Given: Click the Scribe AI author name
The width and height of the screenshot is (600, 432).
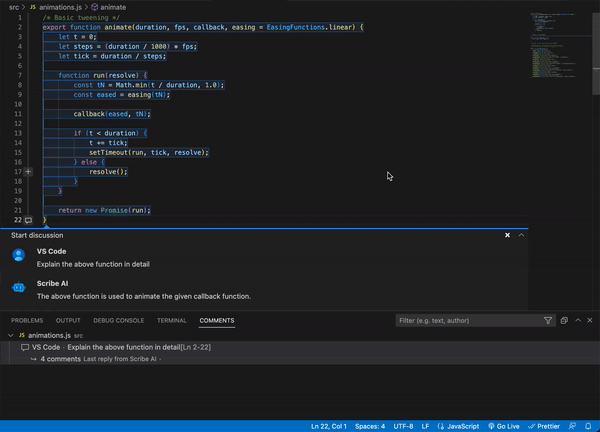Looking at the screenshot, I should [x=52, y=284].
